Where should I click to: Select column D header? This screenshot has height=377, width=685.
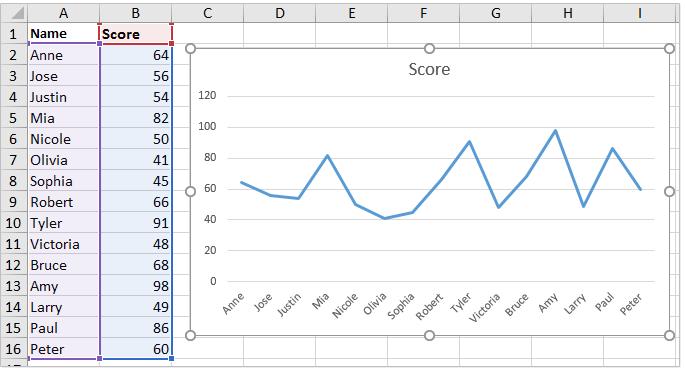click(280, 13)
